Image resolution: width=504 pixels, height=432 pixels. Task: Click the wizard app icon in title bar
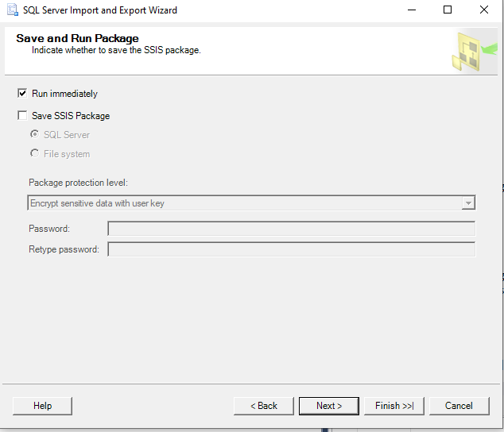(x=13, y=10)
